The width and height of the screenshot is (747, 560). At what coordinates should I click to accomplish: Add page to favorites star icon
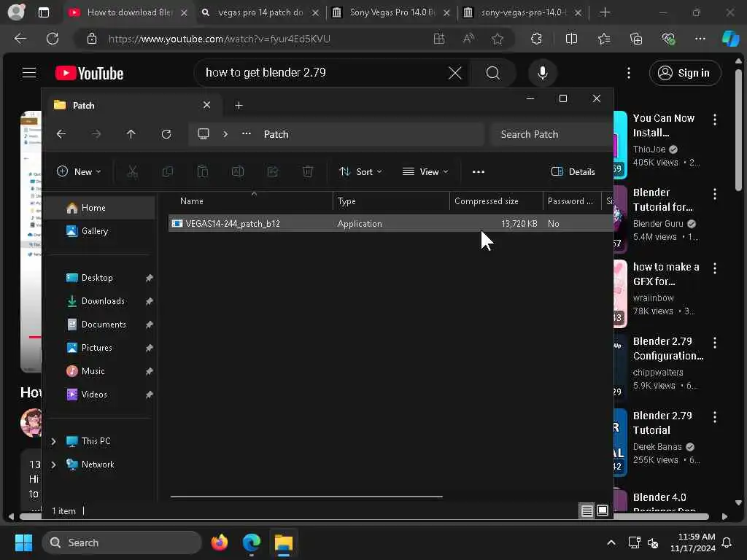click(498, 39)
